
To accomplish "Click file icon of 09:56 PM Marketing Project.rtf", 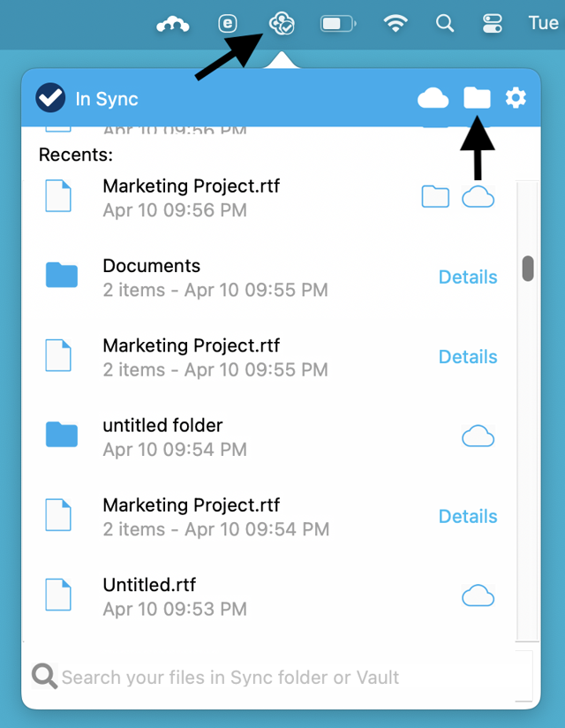I will click(x=58, y=196).
